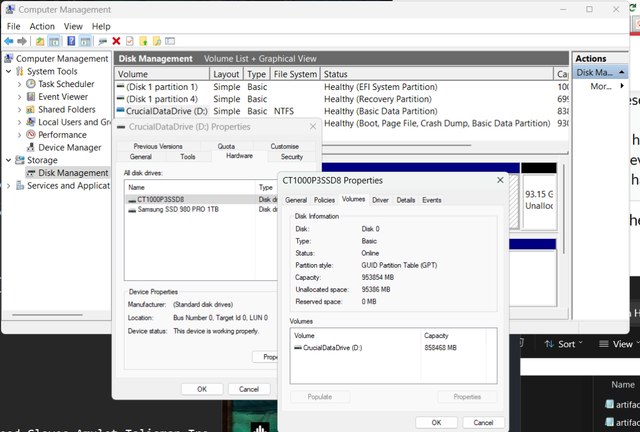
Task: Open Previous Versions tab in CrucialDataDrive Properties
Action: 158,146
